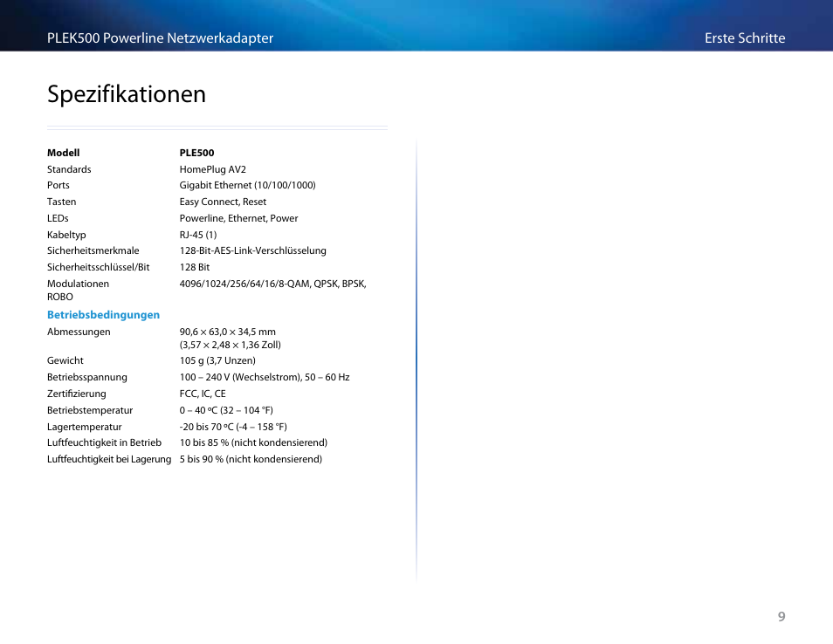Select the Luftfeuchtigkeit bei Lagerung label
833x644 pixels.
pos(109,459)
